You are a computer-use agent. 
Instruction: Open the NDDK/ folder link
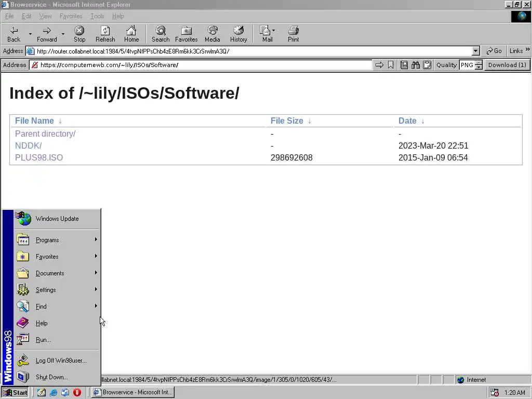[28, 145]
